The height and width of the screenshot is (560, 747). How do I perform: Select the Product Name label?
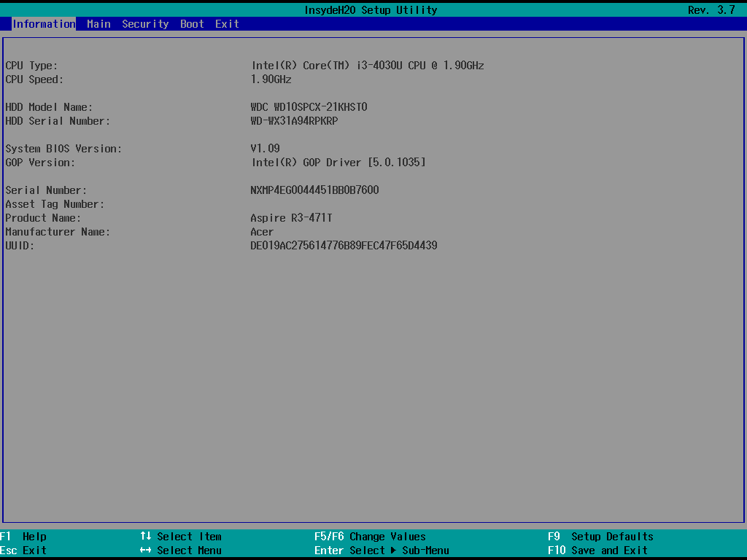pos(43,218)
